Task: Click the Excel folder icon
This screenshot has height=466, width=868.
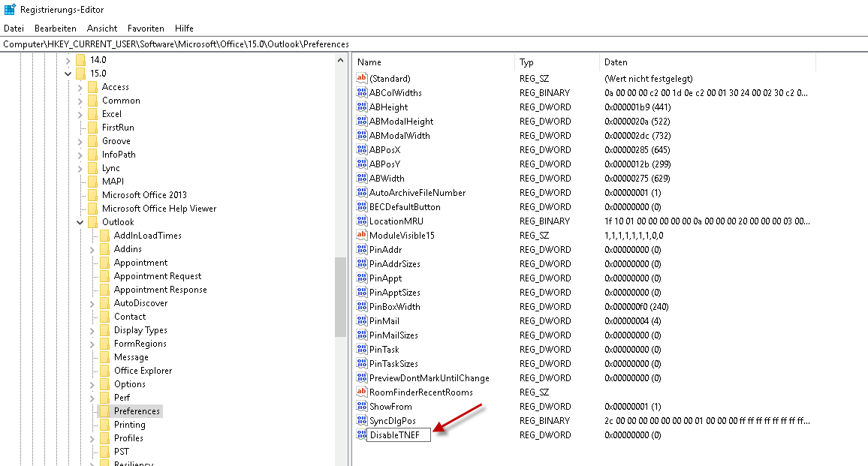Action: point(92,113)
